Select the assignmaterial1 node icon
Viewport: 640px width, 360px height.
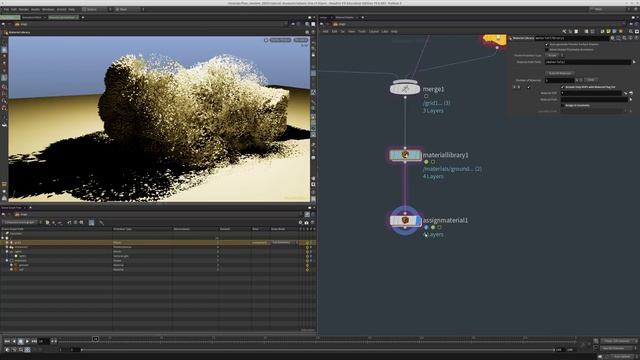click(x=405, y=220)
